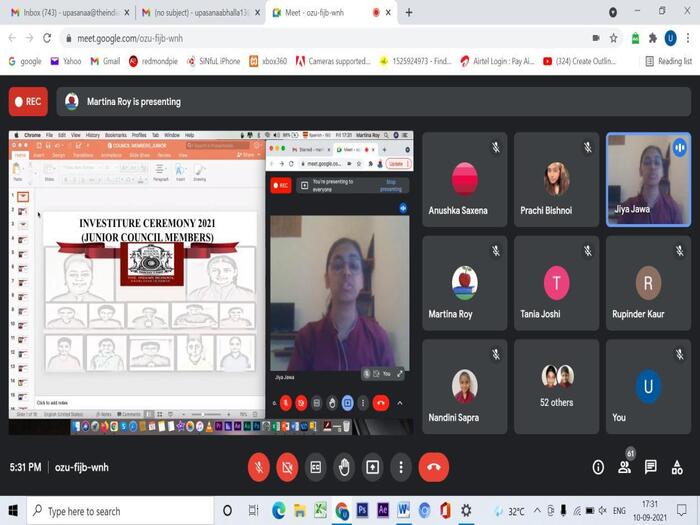Raise hand in the meeting

pos(344,467)
